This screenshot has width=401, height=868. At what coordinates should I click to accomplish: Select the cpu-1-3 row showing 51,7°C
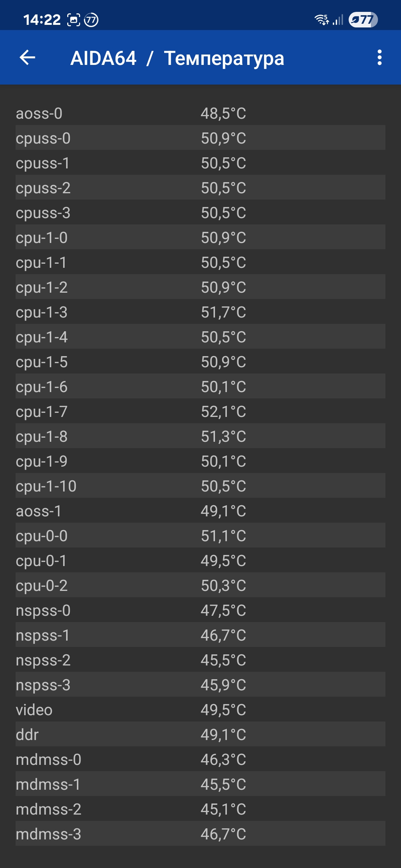point(200,312)
